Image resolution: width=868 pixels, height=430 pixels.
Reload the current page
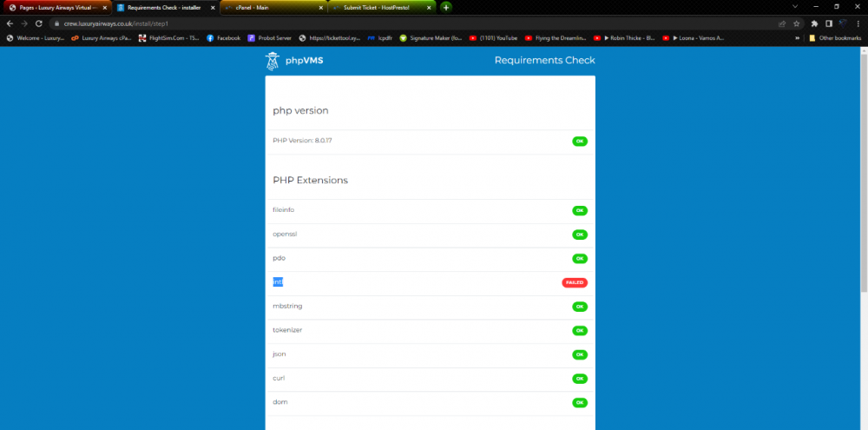tap(39, 23)
